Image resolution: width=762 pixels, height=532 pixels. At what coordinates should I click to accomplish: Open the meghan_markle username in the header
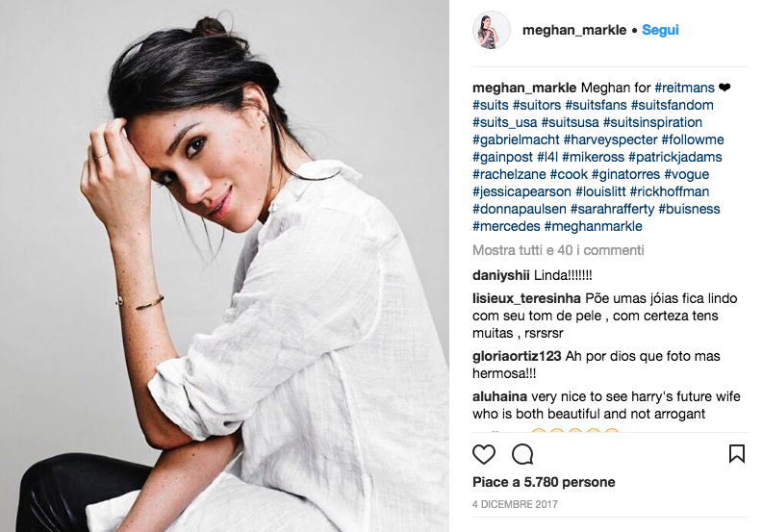click(574, 30)
